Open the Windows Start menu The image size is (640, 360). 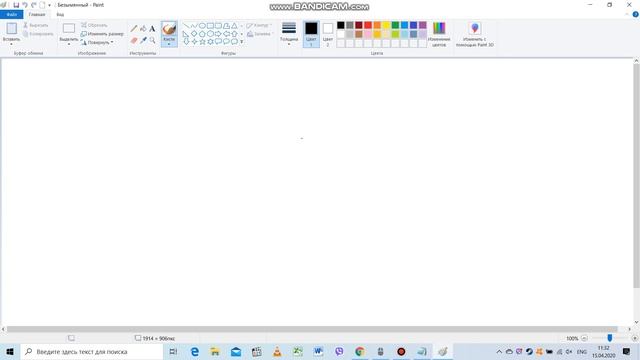[x=10, y=351]
